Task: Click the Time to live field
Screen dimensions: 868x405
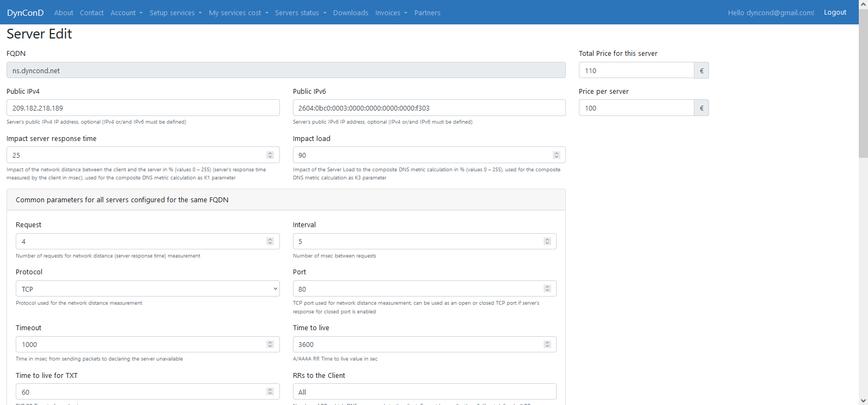Action: [425, 344]
